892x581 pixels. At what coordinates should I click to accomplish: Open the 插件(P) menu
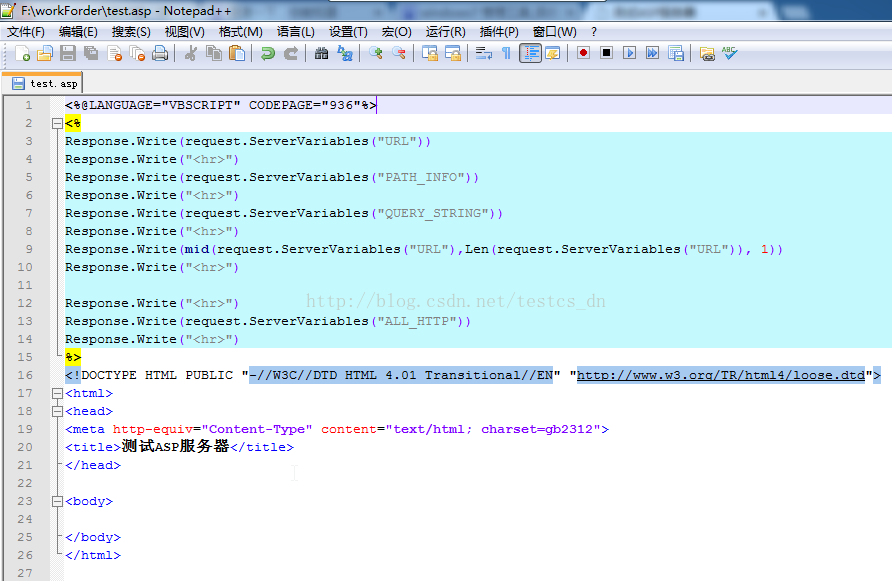pos(499,32)
